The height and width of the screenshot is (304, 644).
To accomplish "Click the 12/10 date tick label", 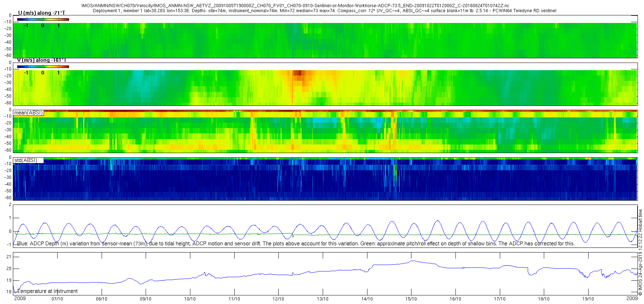I will (278, 299).
